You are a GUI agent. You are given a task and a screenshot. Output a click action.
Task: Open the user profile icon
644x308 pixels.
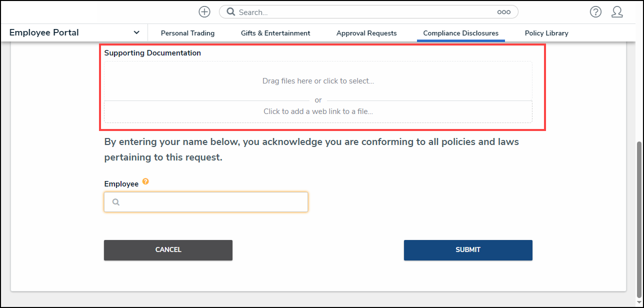(617, 12)
